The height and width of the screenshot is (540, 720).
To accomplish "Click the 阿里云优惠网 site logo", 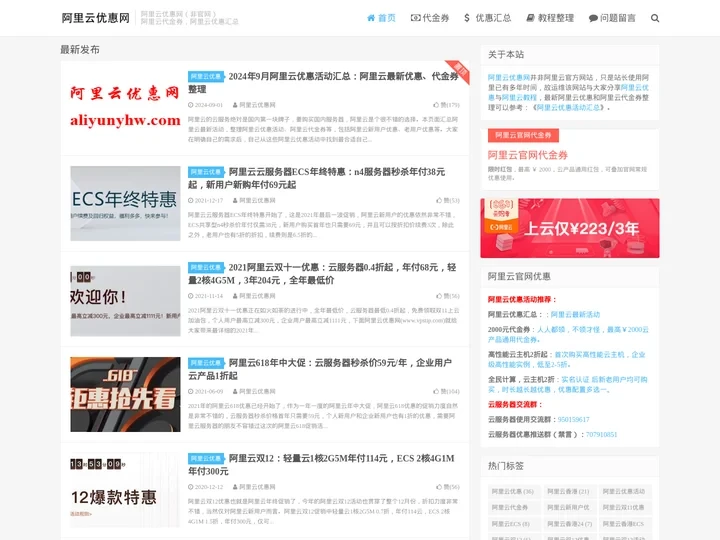I will [96, 18].
